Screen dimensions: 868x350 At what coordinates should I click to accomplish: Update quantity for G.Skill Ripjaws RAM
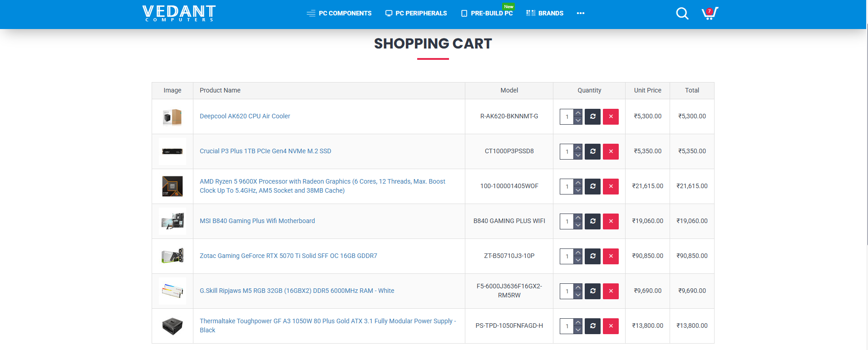click(x=592, y=291)
